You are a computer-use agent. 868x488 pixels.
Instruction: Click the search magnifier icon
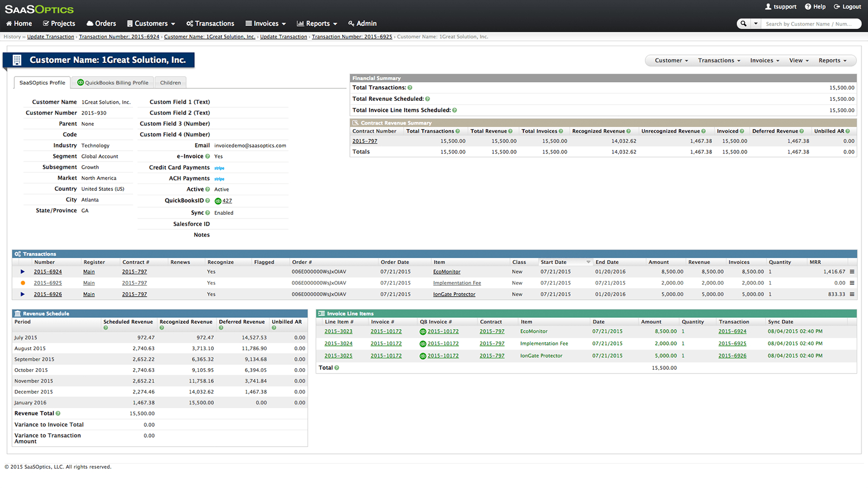(x=743, y=24)
